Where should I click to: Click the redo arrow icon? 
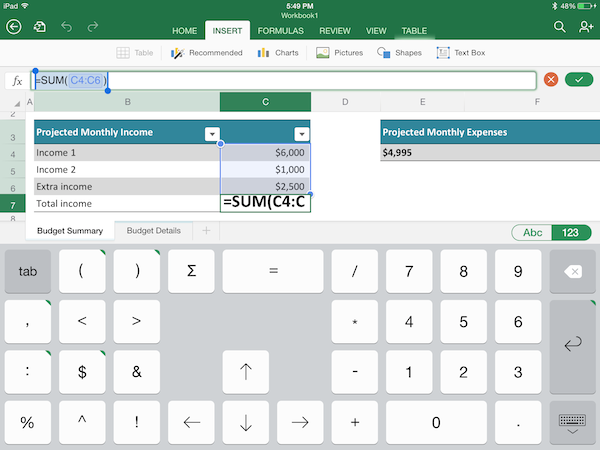click(93, 27)
